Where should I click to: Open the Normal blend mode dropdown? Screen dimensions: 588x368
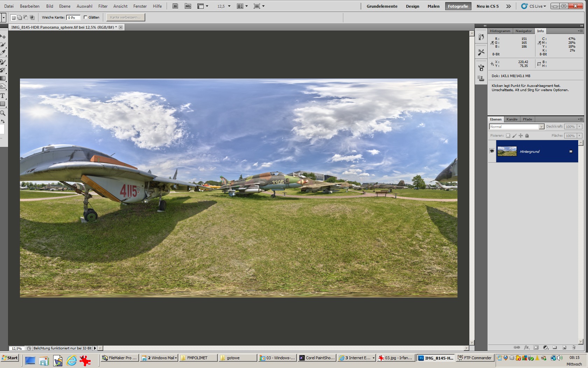pyautogui.click(x=517, y=127)
